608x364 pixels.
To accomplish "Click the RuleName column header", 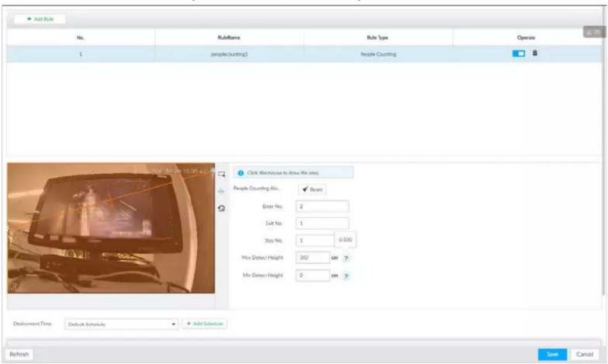I will [229, 37].
